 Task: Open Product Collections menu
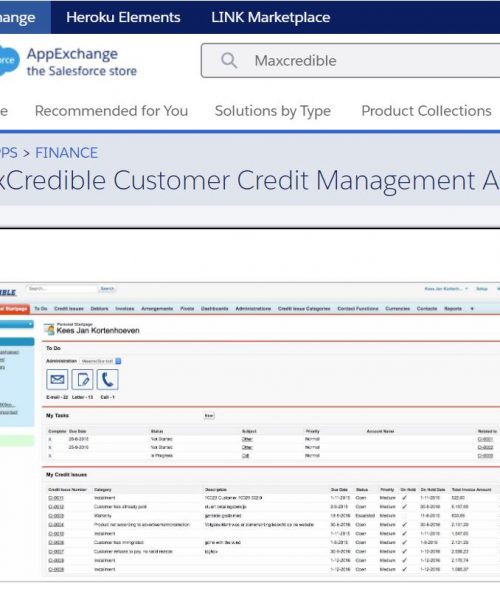click(x=426, y=111)
